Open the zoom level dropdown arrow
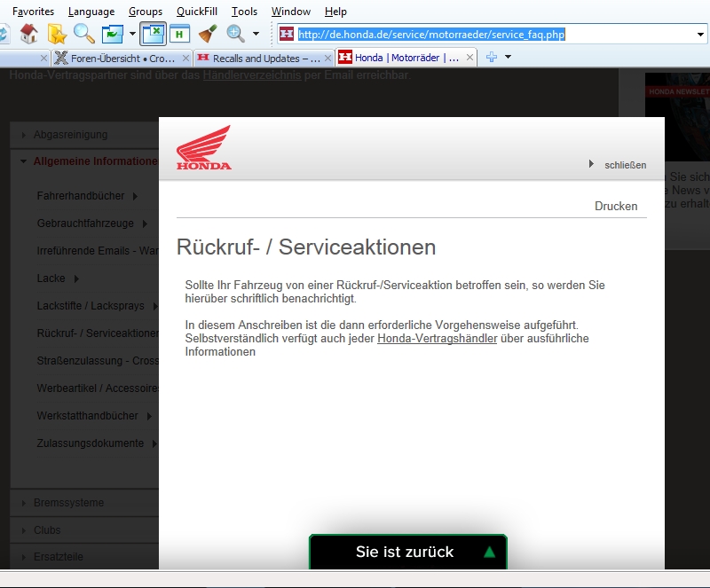Viewport: 710px width, 588px height. pos(256,35)
